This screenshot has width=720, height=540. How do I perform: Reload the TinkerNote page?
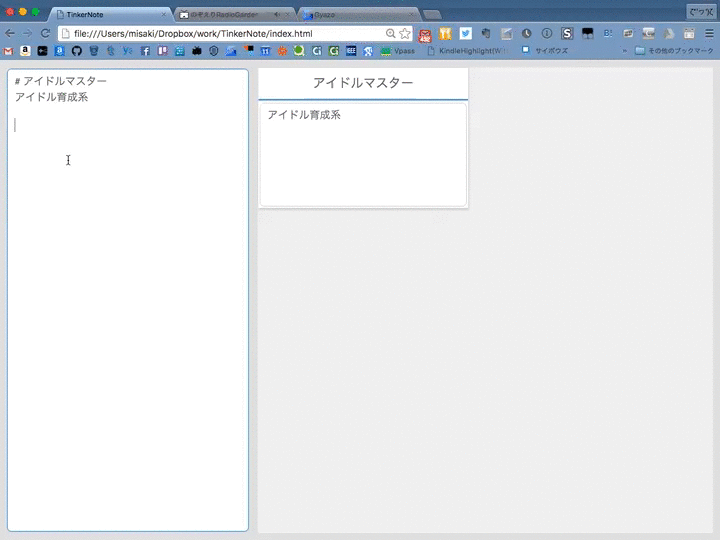(45, 33)
